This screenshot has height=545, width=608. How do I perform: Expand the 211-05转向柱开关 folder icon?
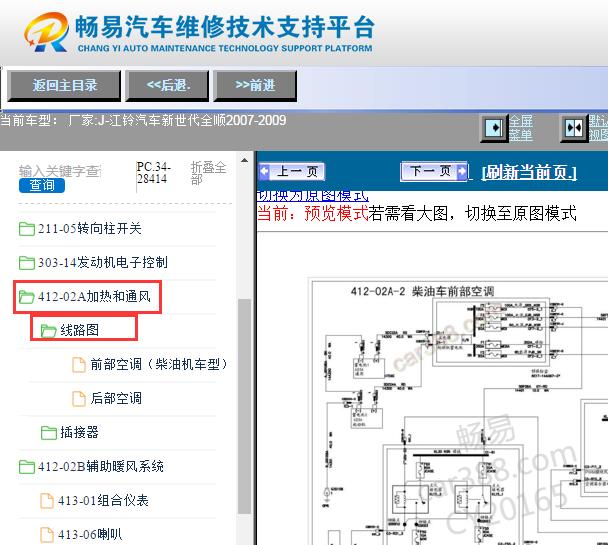(27, 229)
